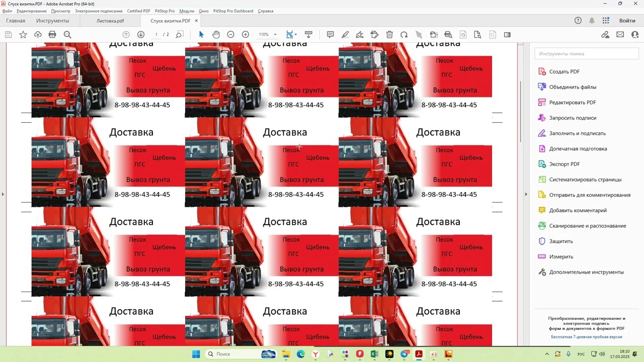Click the Sign document pen icon
The width and height of the screenshot is (644, 362).
click(x=360, y=35)
